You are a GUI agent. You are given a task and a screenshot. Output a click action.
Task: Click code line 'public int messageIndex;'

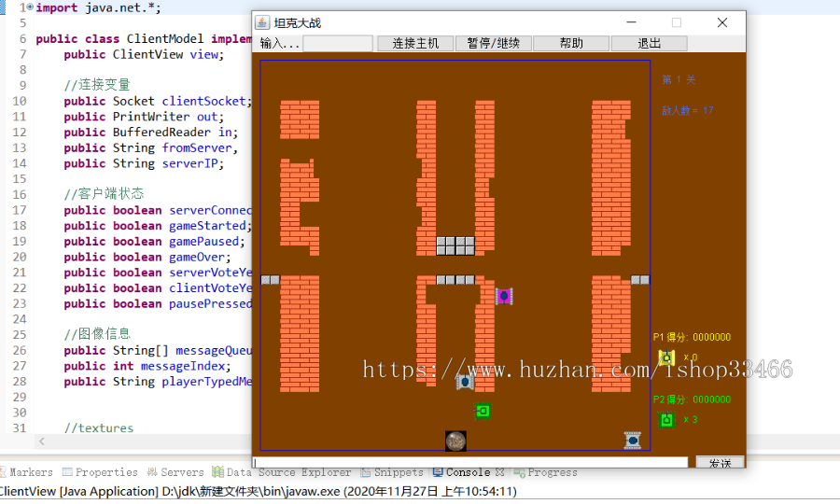click(x=147, y=366)
